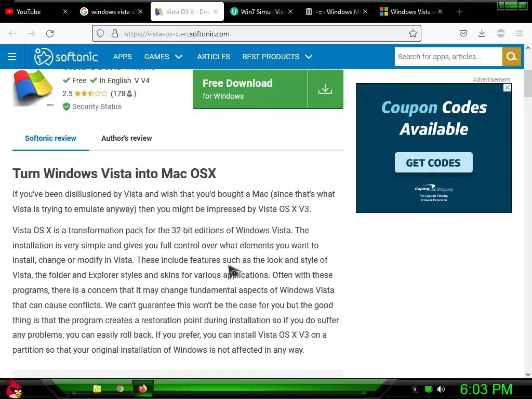This screenshot has height=399, width=532.
Task: Close the YouTube tab
Action: pos(65,11)
